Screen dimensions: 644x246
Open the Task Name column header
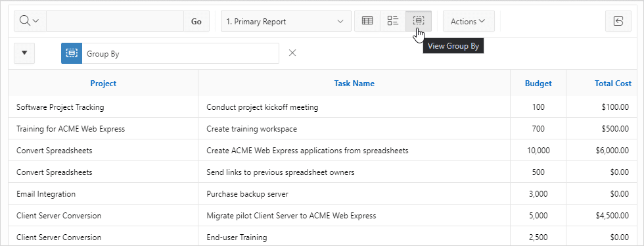pyautogui.click(x=354, y=83)
